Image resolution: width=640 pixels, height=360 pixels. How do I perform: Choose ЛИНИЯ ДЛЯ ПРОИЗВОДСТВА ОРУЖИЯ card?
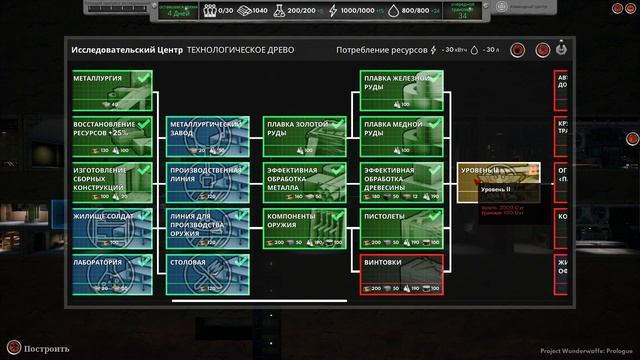[x=208, y=229]
